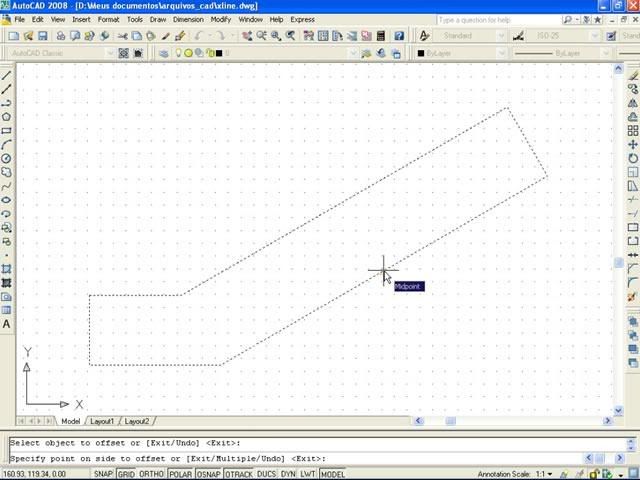
Task: Click the Save drawing icon
Action: [x=42, y=36]
